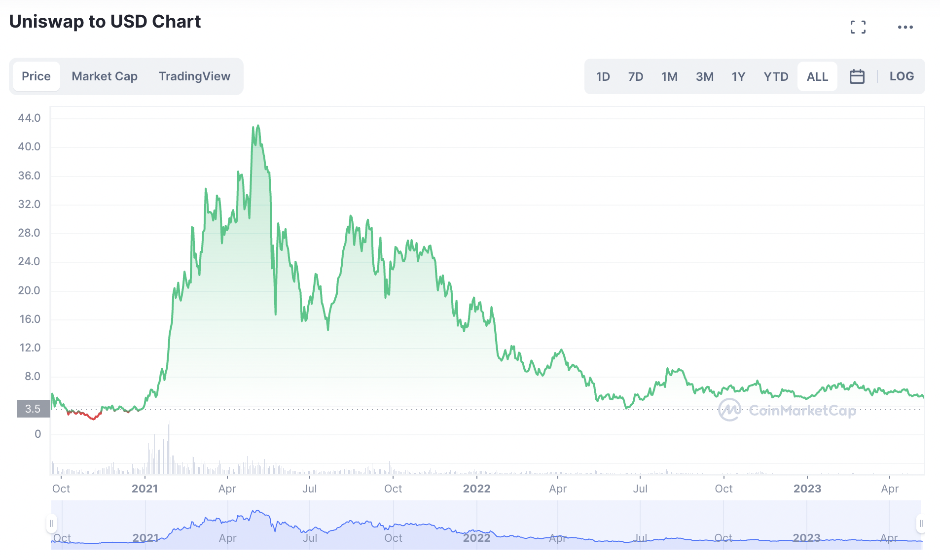This screenshot has height=560, width=940.
Task: Click the 12.0 y-axis value
Action: [x=30, y=348]
